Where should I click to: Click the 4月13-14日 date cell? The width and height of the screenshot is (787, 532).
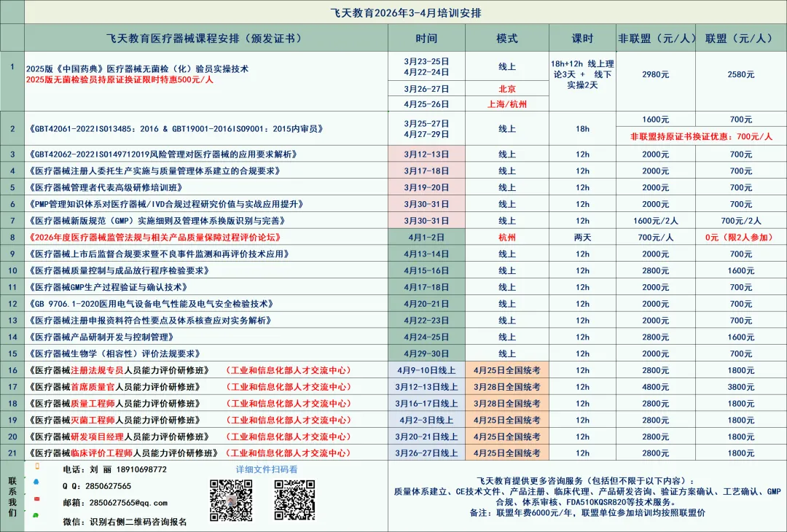pos(426,254)
